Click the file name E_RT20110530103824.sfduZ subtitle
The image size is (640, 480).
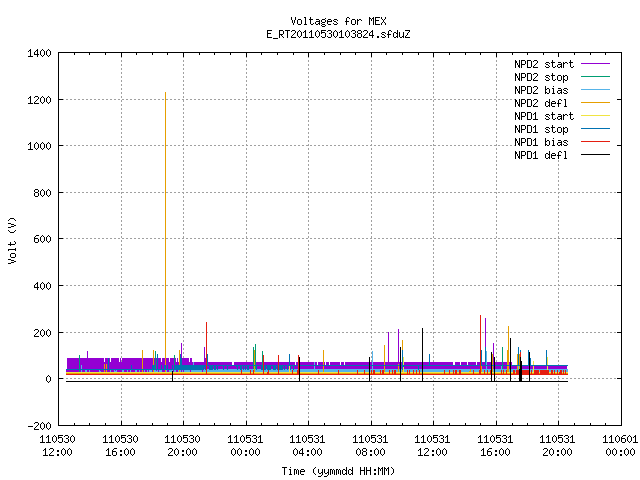click(x=338, y=34)
